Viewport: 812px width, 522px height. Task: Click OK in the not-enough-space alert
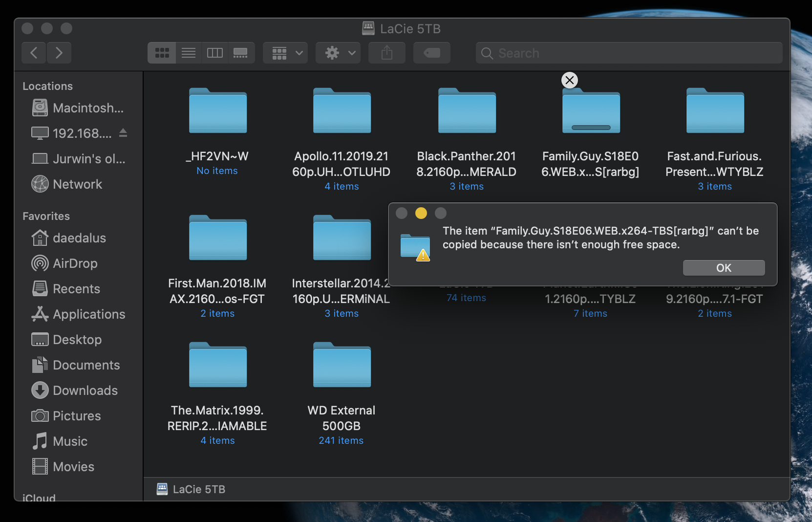pyautogui.click(x=724, y=268)
